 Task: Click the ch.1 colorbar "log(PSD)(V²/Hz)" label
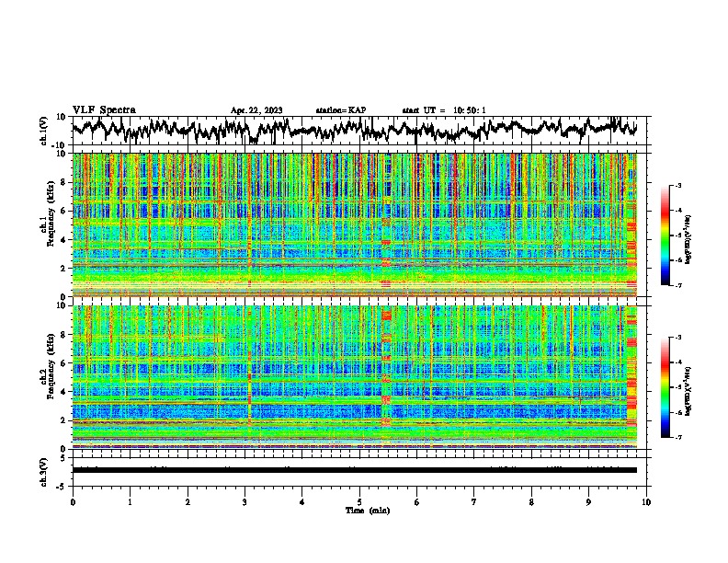(x=688, y=239)
